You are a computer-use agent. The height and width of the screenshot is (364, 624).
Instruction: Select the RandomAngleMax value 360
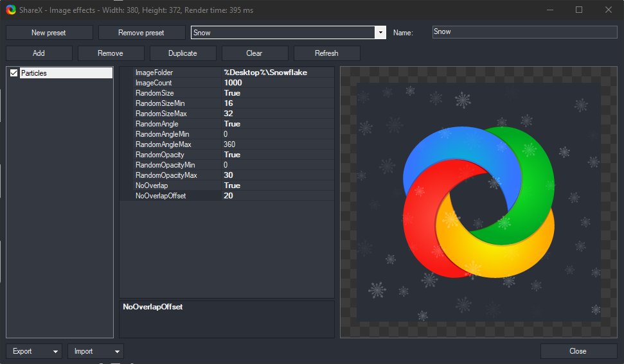pos(278,144)
